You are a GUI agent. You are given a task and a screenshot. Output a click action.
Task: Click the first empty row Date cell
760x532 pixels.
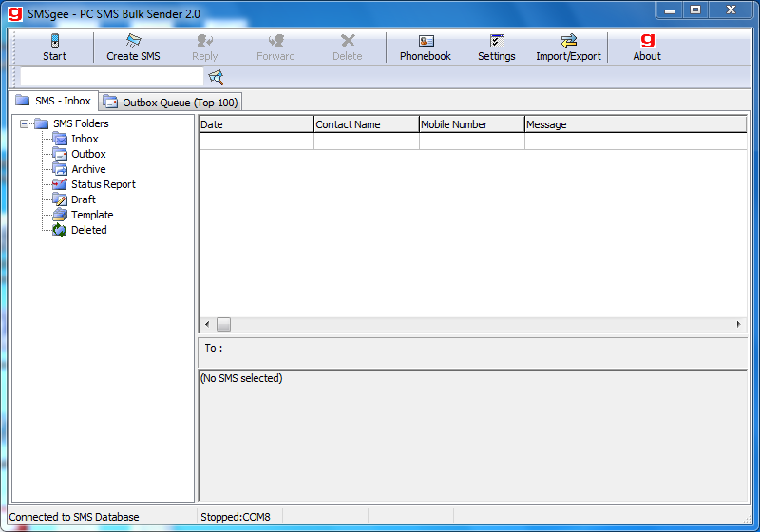(x=256, y=142)
